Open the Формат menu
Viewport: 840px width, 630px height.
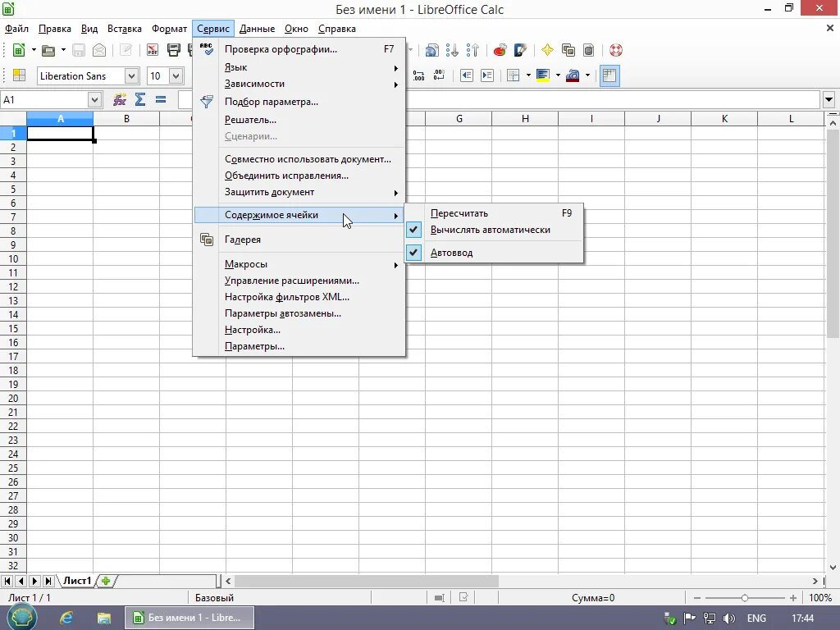click(169, 29)
